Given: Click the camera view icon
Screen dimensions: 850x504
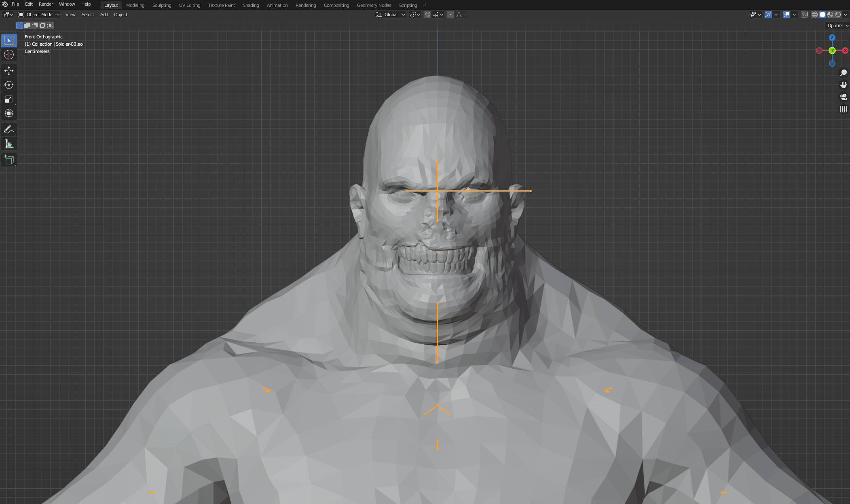Looking at the screenshot, I should pyautogui.click(x=843, y=97).
